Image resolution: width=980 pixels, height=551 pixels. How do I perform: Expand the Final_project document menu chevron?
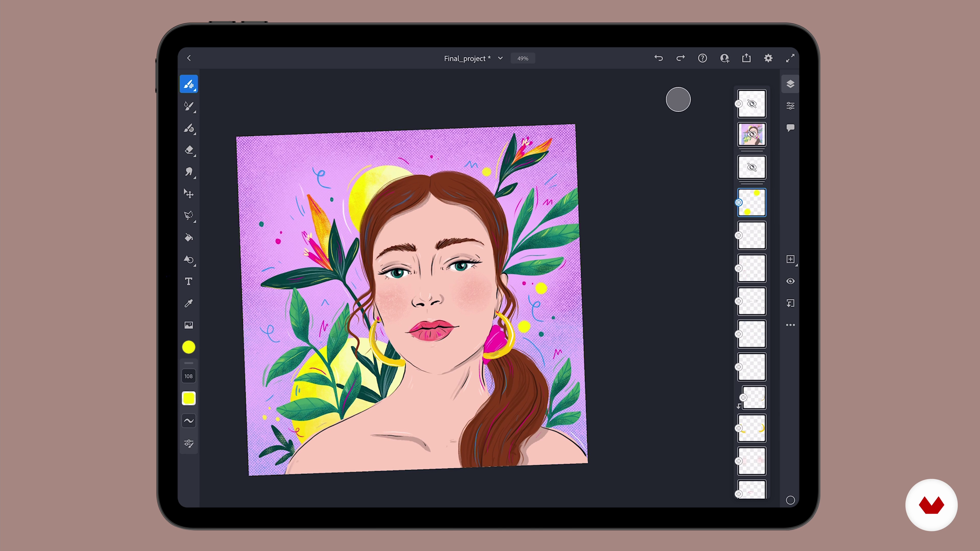[x=500, y=58]
